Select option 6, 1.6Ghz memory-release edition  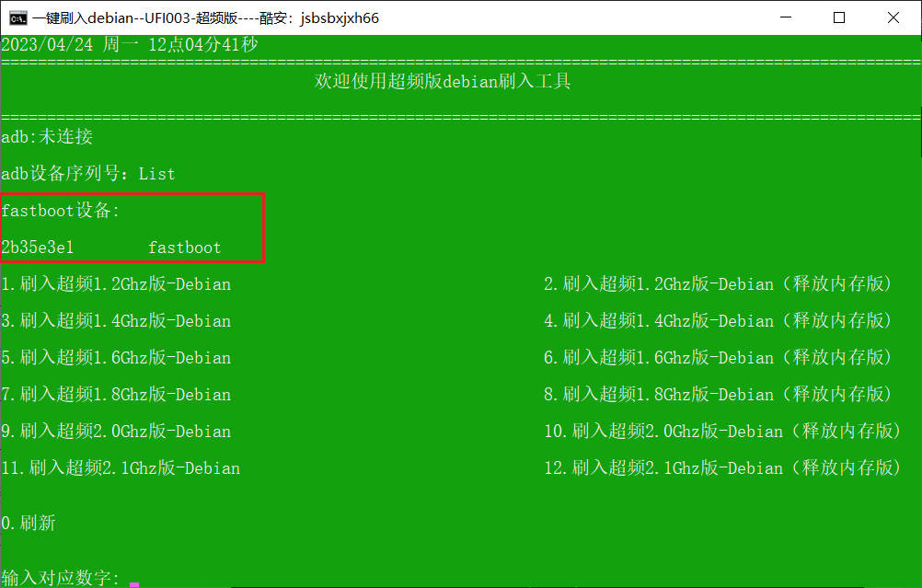click(720, 358)
